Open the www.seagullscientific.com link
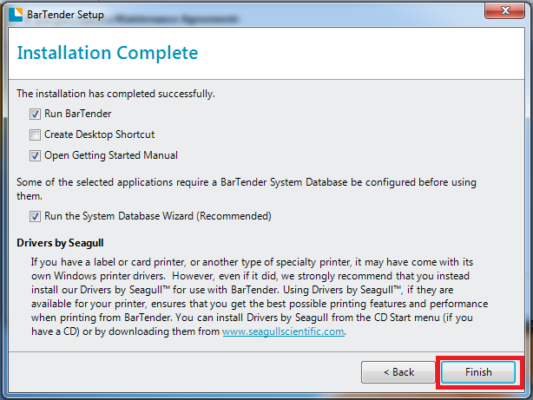The height and width of the screenshot is (400, 533). (283, 331)
